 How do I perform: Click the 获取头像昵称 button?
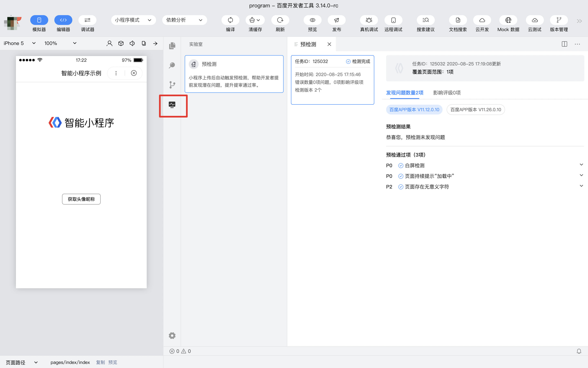(81, 199)
